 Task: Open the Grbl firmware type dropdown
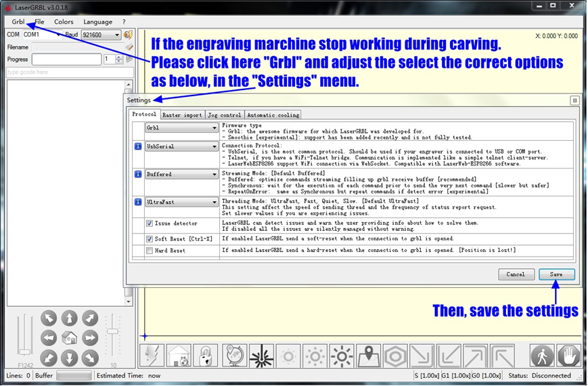(181, 128)
